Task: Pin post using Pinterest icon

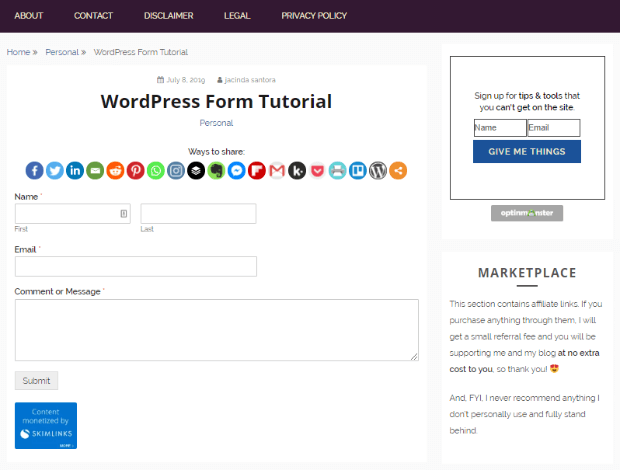Action: pyautogui.click(x=135, y=171)
